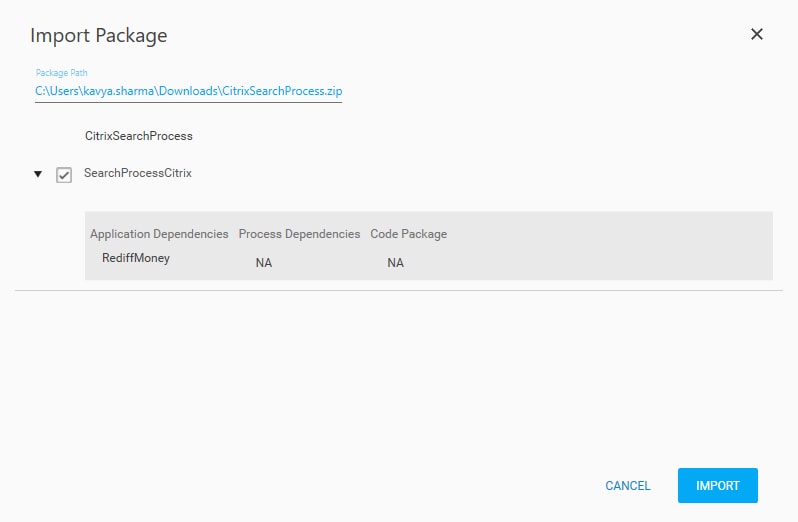Uncheck the SearchProcessCitrix checkbox
798x522 pixels.
(x=64, y=175)
